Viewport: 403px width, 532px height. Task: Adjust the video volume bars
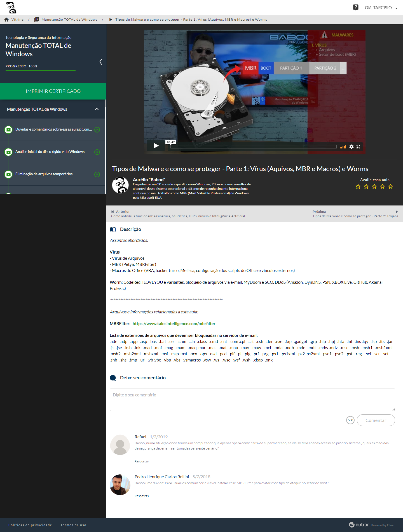(343, 147)
